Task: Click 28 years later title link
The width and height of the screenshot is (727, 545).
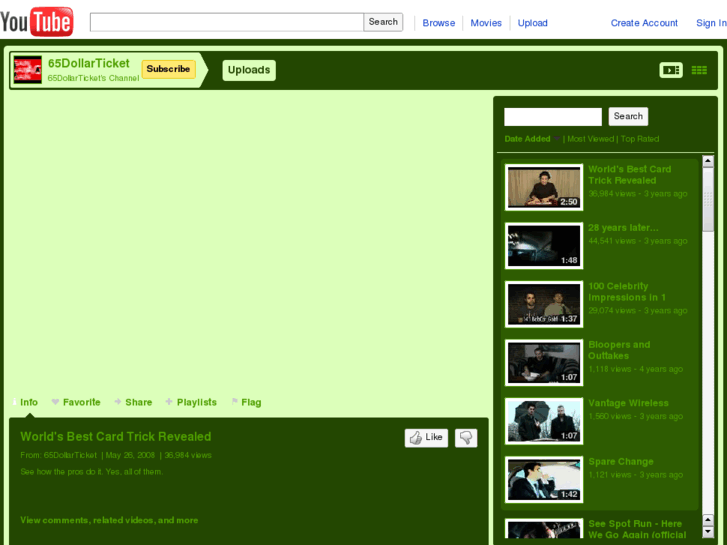Action: point(623,228)
